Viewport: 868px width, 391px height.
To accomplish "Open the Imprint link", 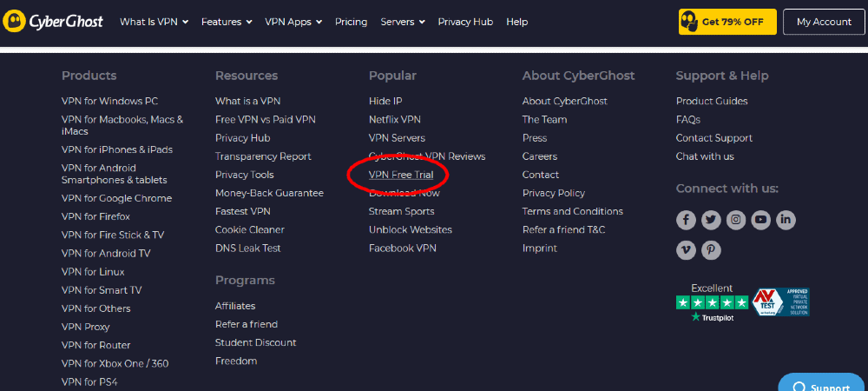I will [x=540, y=249].
